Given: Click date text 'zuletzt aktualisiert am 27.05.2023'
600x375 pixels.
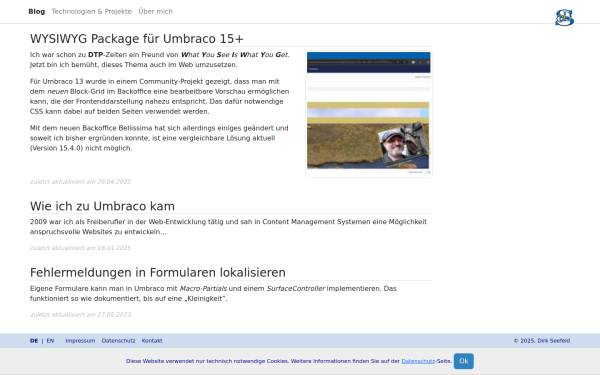Looking at the screenshot, I should tap(80, 315).
